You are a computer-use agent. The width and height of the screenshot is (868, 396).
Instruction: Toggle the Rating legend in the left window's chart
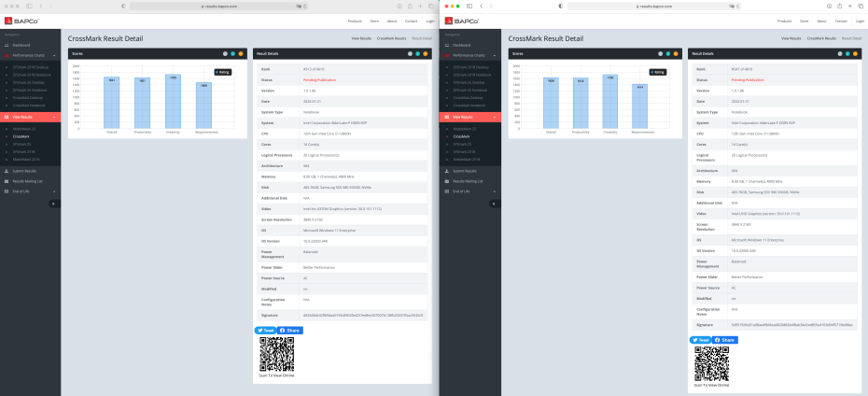point(223,72)
